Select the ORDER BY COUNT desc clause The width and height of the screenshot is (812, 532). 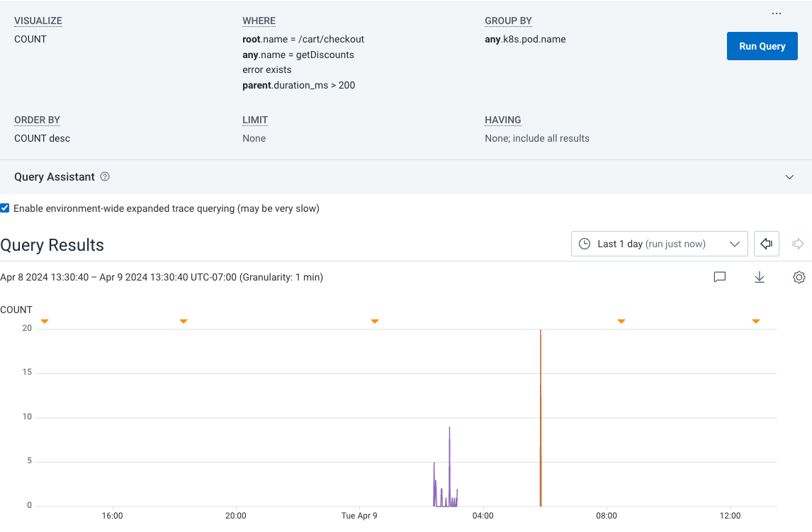pos(41,138)
